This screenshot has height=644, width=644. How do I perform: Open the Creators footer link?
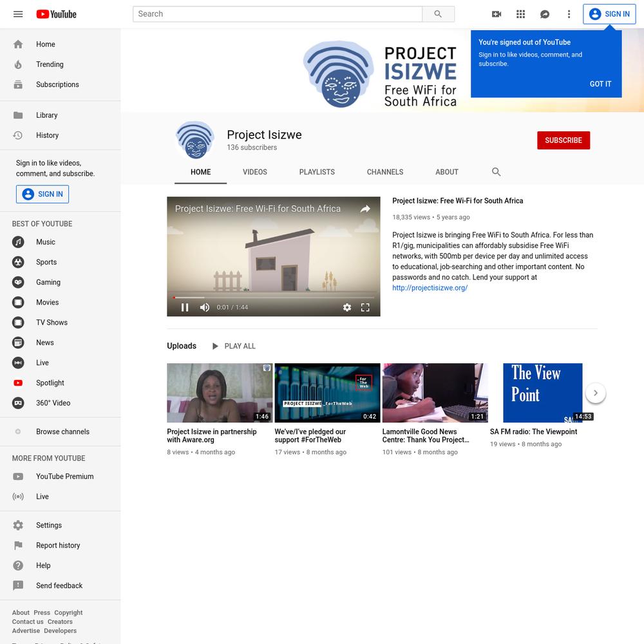point(60,622)
